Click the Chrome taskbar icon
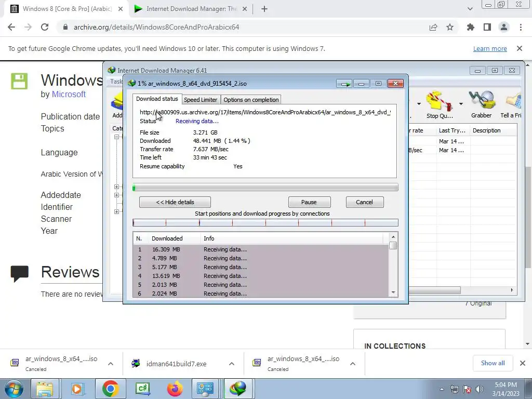 click(x=110, y=389)
